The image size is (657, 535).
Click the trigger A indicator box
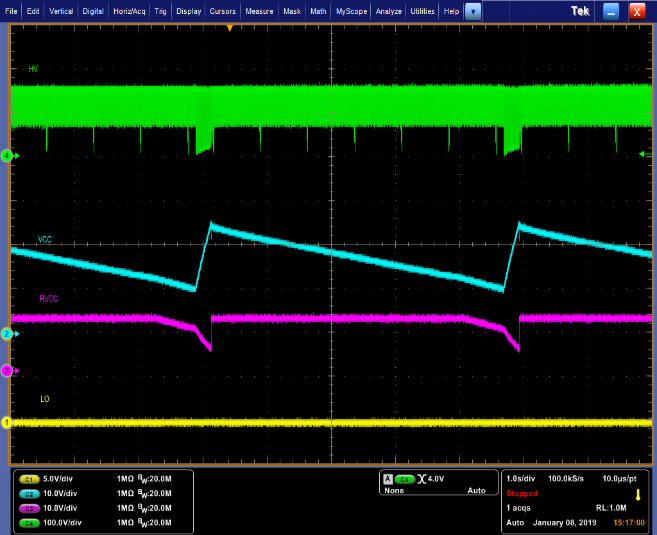coord(388,479)
